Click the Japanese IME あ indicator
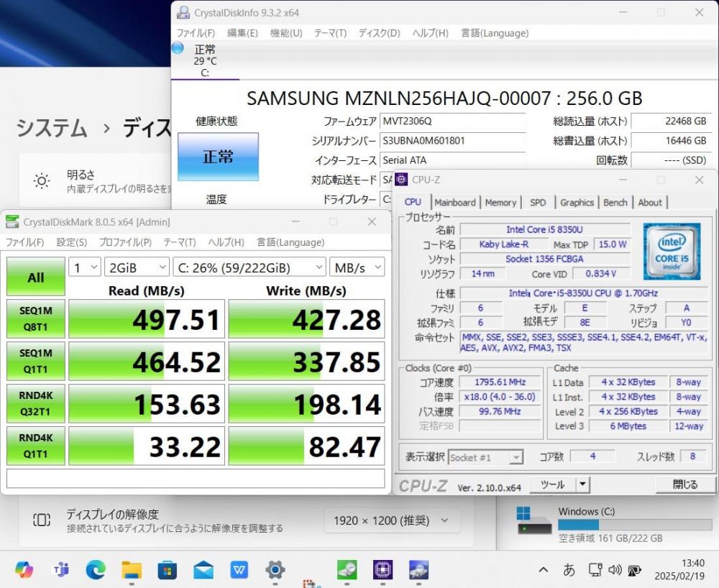Image resolution: width=719 pixels, height=588 pixels. click(569, 569)
